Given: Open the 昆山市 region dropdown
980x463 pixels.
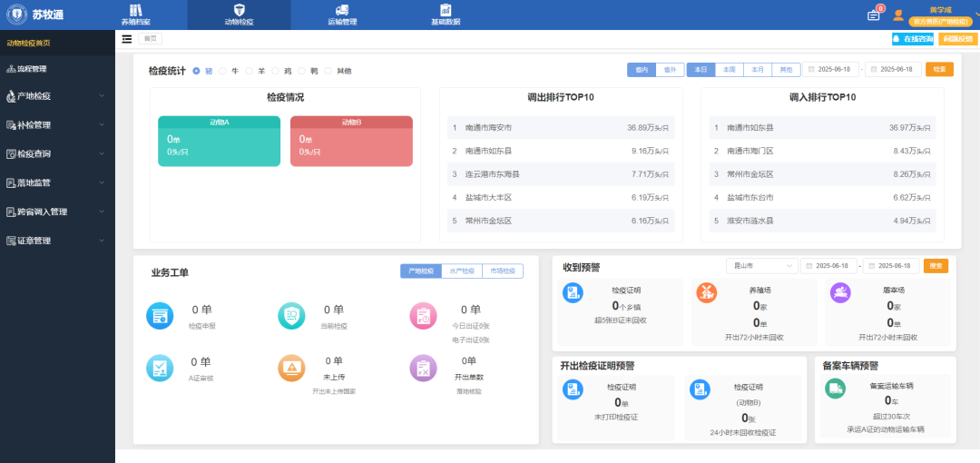Looking at the screenshot, I should [x=759, y=266].
